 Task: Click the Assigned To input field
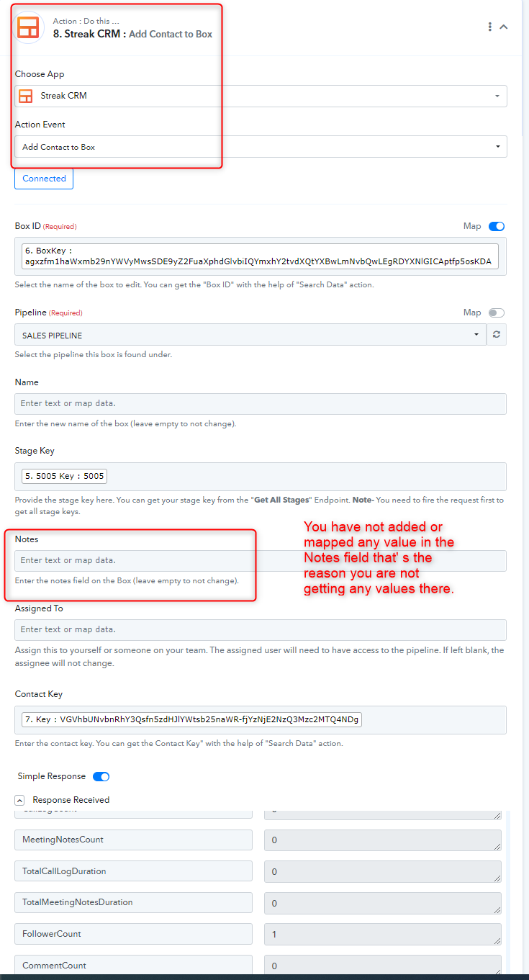261,630
